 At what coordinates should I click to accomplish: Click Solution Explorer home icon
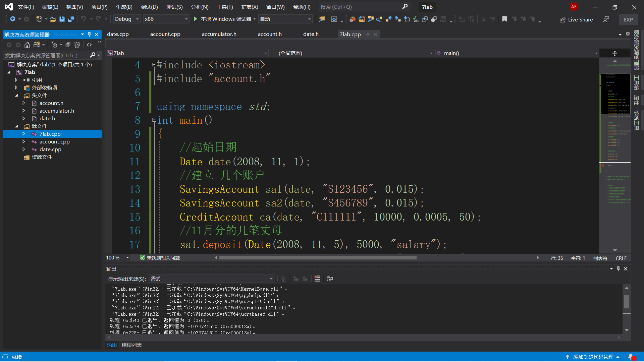tap(27, 45)
